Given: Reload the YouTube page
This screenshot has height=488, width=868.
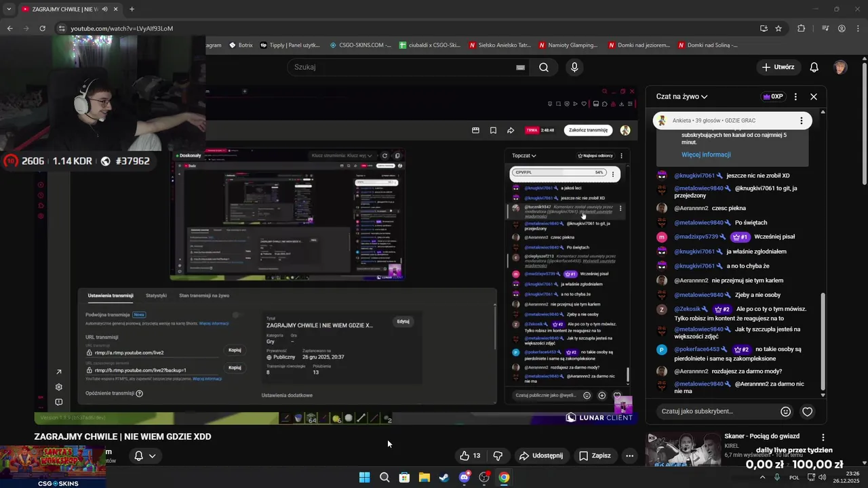Looking at the screenshot, I should [x=43, y=28].
